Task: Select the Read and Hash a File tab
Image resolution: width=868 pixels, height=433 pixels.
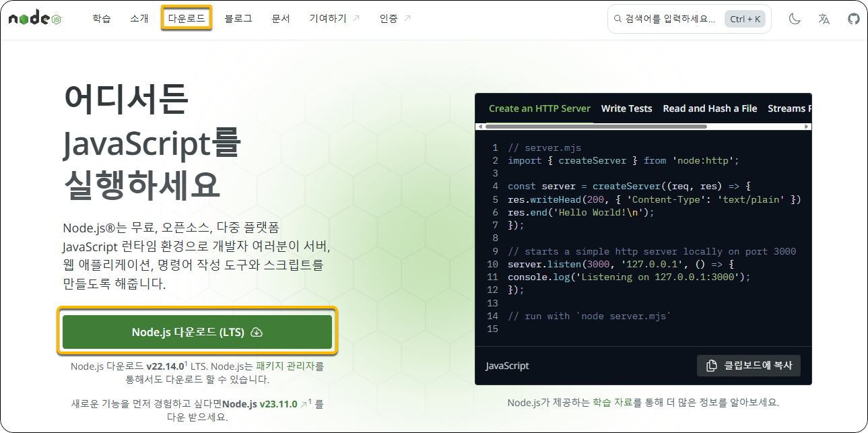Action: click(x=710, y=108)
